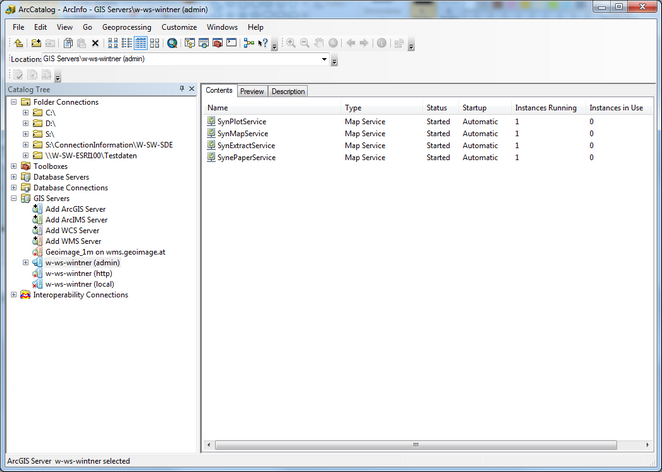The height and width of the screenshot is (472, 662).
Task: Select the SynMapService row
Action: pyautogui.click(x=426, y=133)
